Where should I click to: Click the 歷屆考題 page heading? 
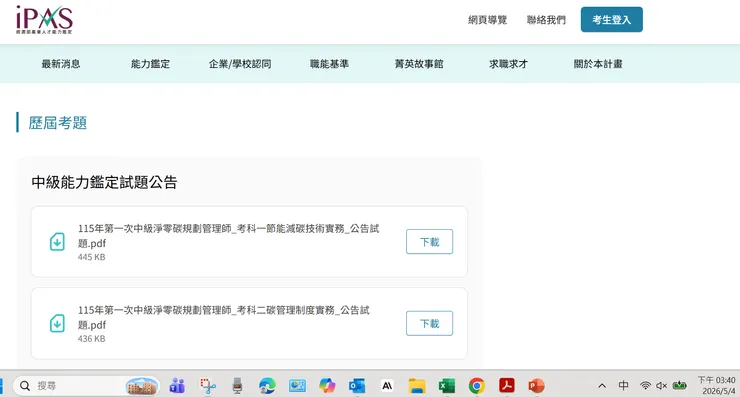(x=58, y=123)
